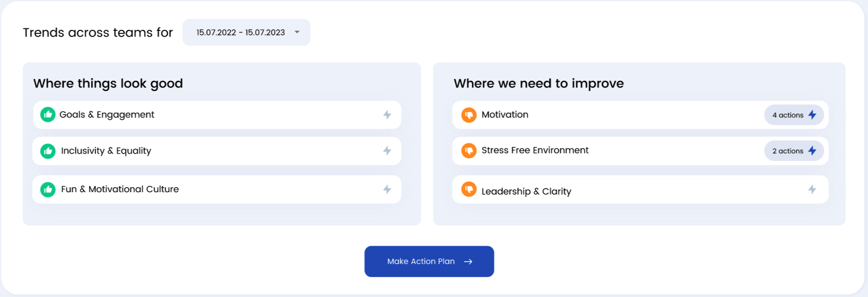Click green thumbs-up icon beside Inclusivity & Equality
Viewport: 868px width, 297px height.
tap(48, 151)
